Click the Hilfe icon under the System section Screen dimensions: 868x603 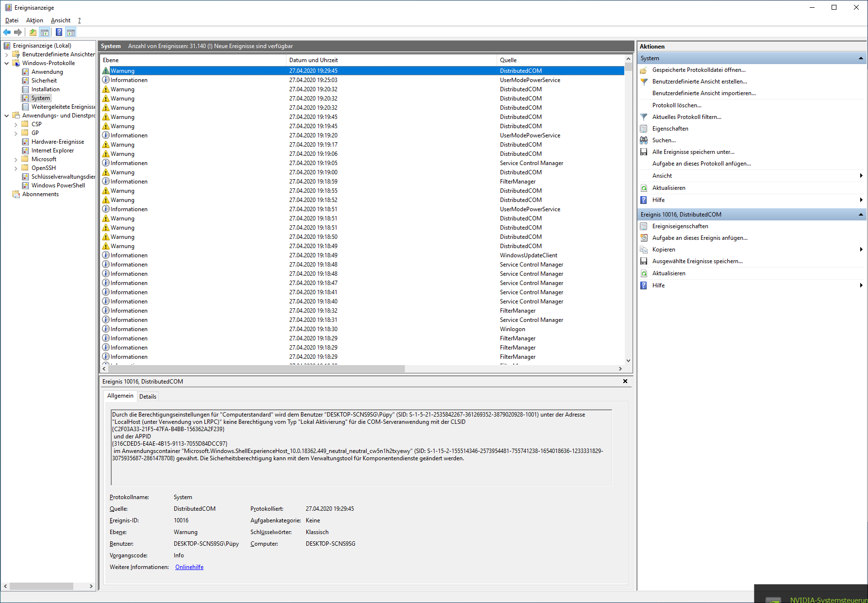click(x=644, y=200)
